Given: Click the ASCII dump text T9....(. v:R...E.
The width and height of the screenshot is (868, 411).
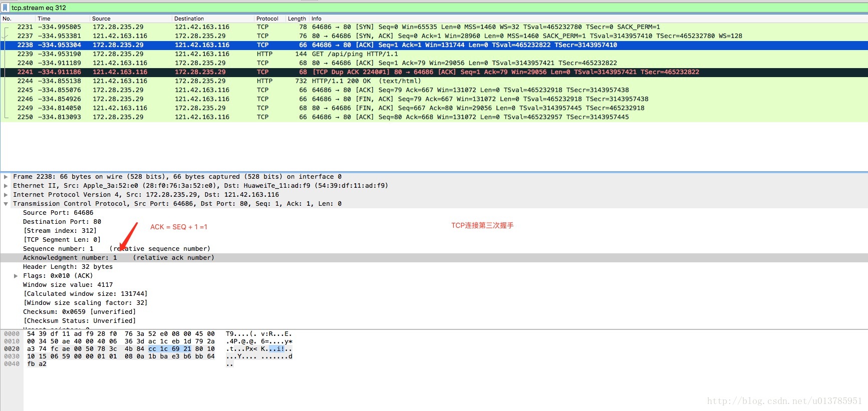Looking at the screenshot, I should pos(259,334).
